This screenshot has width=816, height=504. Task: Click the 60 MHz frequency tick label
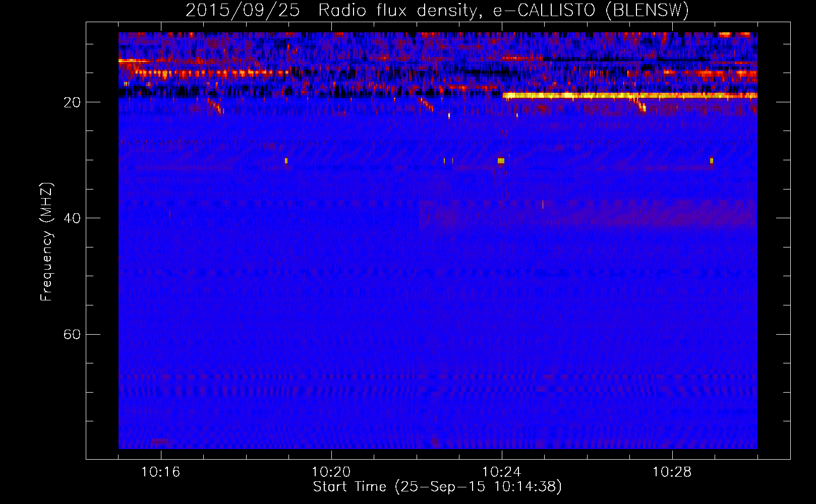coord(72,335)
